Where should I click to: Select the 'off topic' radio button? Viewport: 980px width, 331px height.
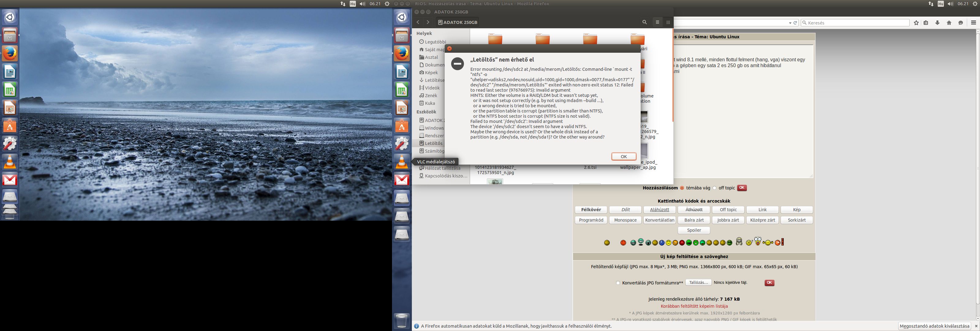click(714, 188)
